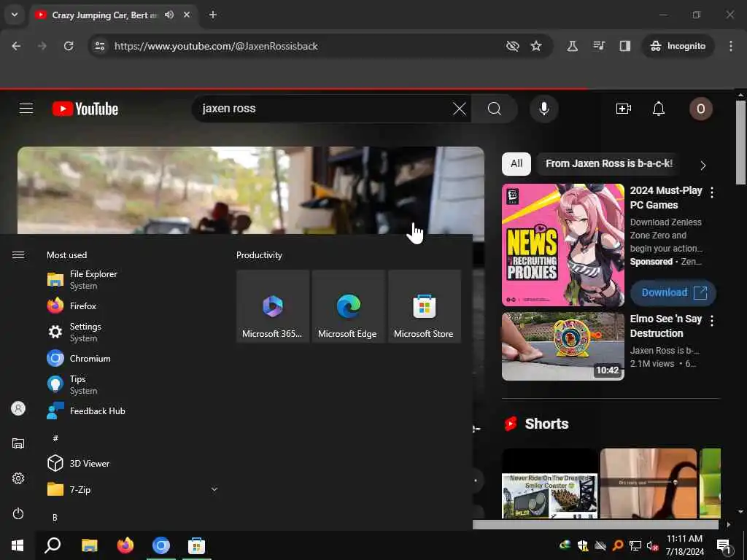
Task: Open the Elmo See 'n Say Destruction title
Action: 666,326
